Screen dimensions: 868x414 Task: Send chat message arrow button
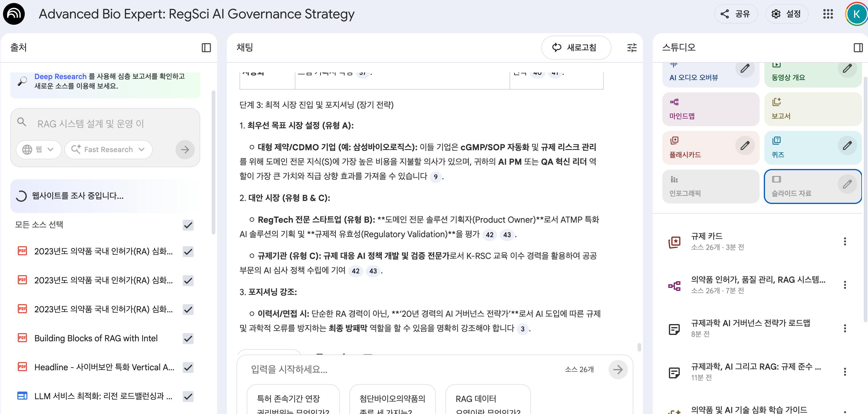(618, 370)
